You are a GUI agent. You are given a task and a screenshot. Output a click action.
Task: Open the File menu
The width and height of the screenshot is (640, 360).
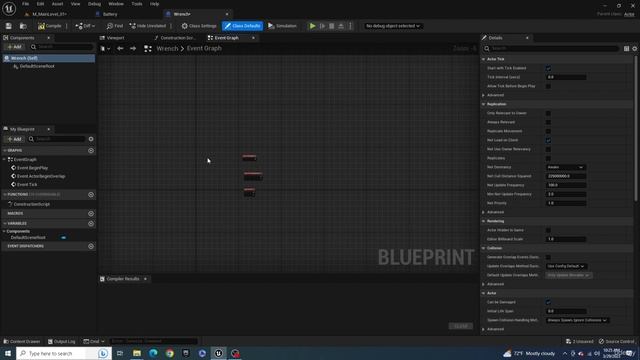[x=25, y=4]
